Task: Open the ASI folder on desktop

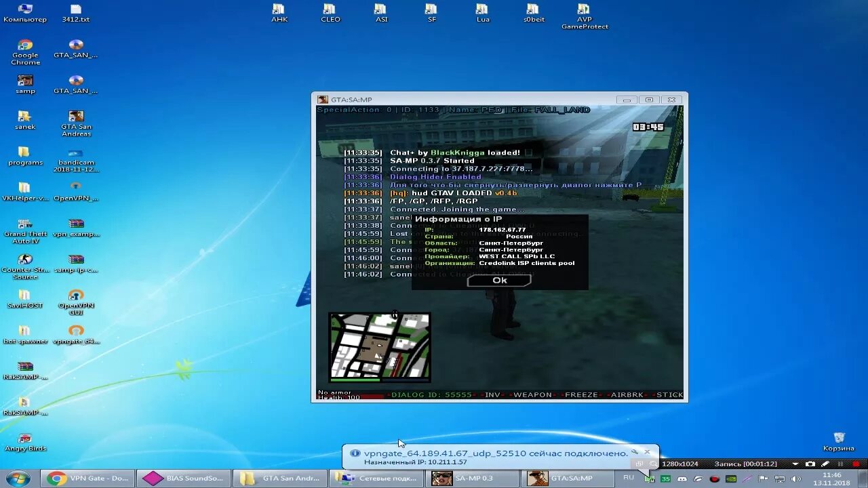Action: 381,13
